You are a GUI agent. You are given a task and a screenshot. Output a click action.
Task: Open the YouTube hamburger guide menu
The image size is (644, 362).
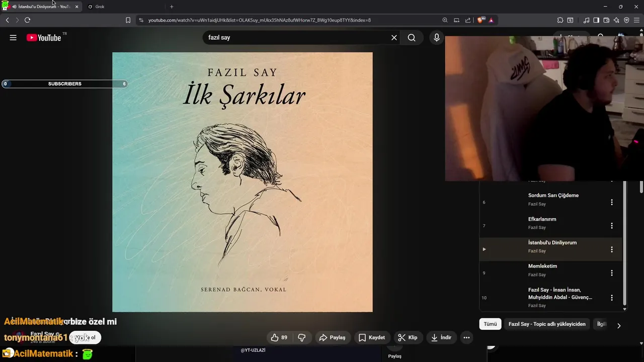13,38
